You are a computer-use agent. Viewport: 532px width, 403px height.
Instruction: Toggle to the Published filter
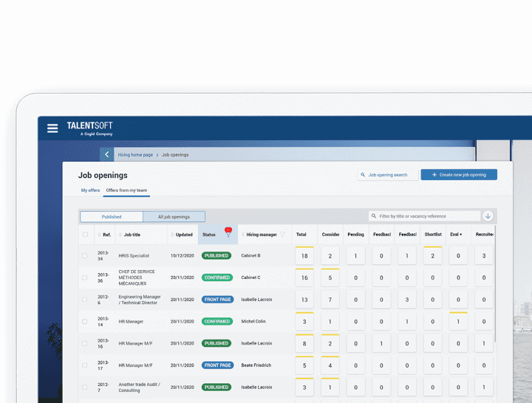point(112,217)
